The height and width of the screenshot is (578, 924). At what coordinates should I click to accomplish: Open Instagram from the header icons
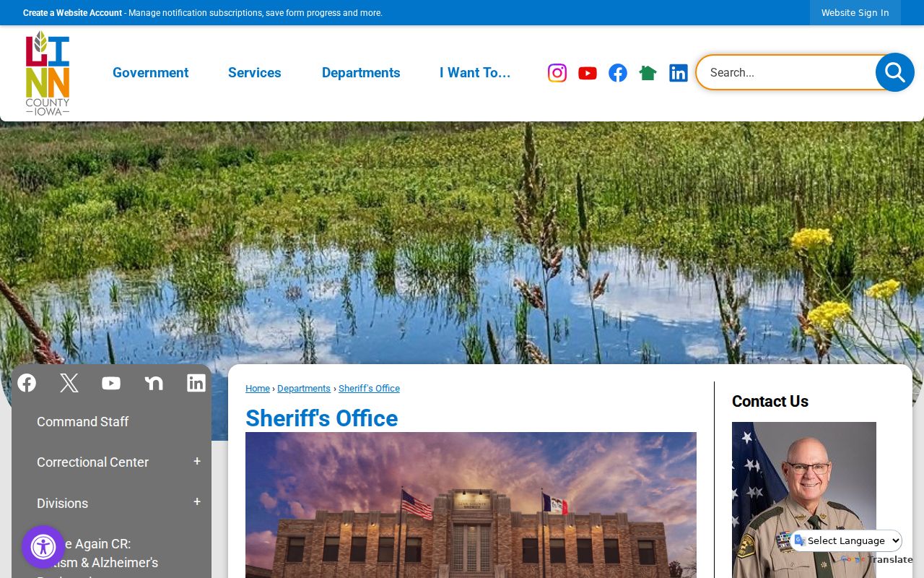pyautogui.click(x=557, y=73)
